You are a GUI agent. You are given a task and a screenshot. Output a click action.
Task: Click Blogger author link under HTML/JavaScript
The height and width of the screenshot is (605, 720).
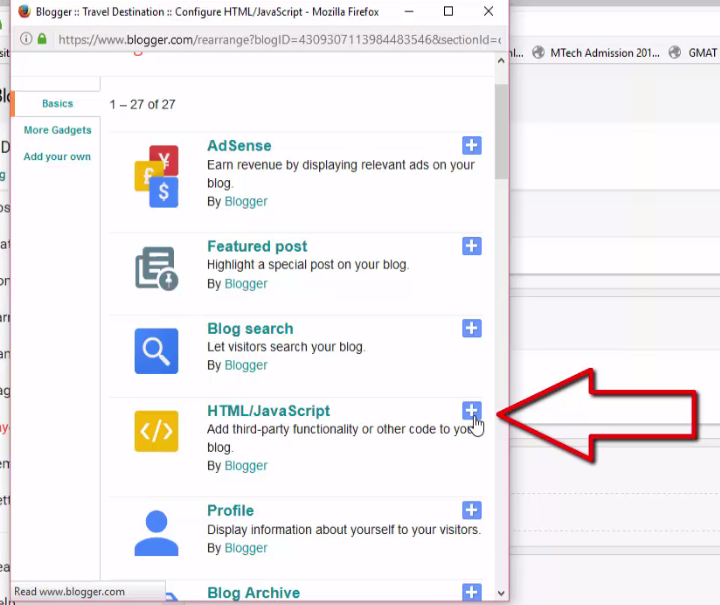pyautogui.click(x=246, y=465)
